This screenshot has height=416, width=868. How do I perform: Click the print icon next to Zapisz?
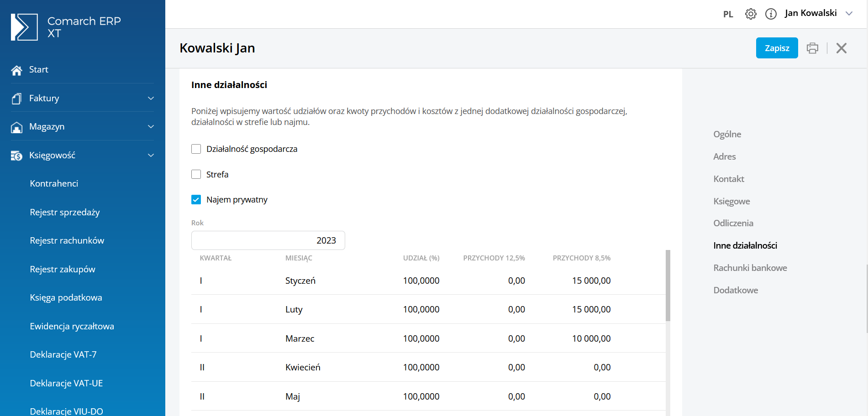(x=812, y=48)
